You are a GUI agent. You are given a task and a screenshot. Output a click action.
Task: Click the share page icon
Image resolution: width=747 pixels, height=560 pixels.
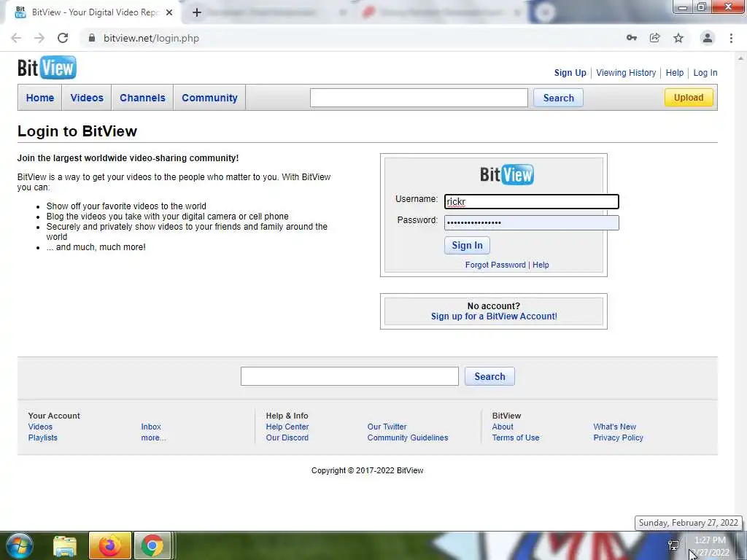click(x=655, y=38)
